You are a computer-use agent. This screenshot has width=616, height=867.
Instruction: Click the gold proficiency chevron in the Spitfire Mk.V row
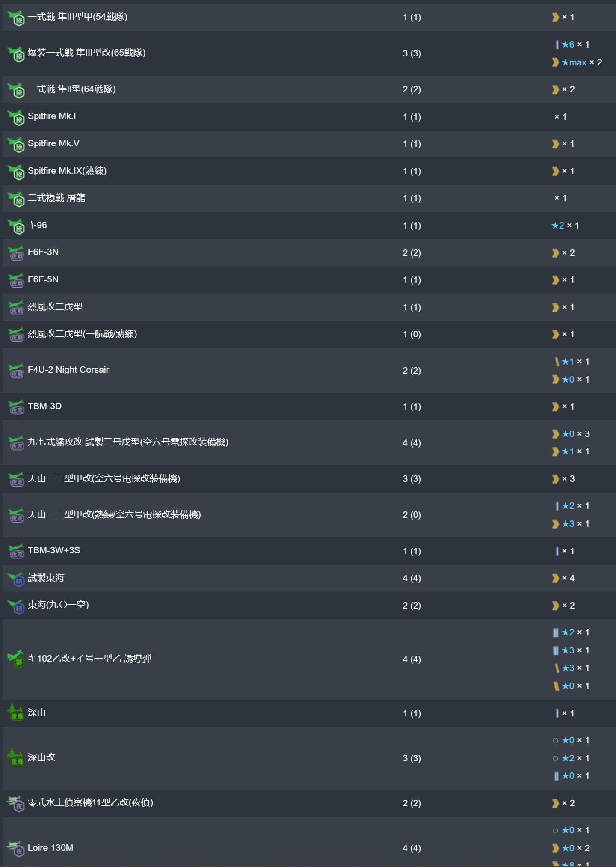555,144
